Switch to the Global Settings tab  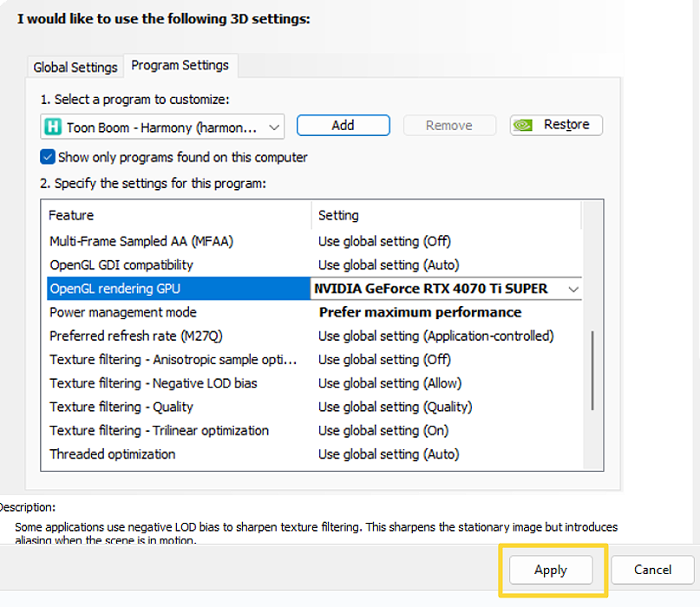point(75,67)
